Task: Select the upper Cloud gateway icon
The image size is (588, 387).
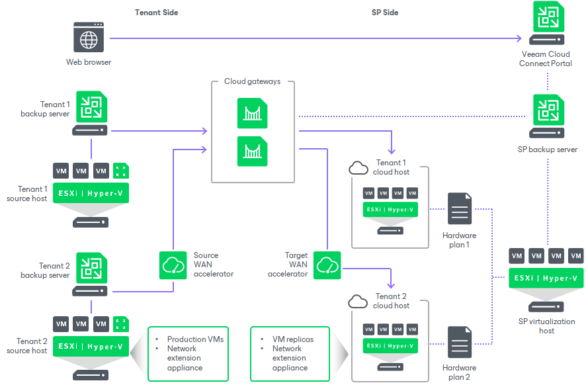Action: pyautogui.click(x=252, y=113)
